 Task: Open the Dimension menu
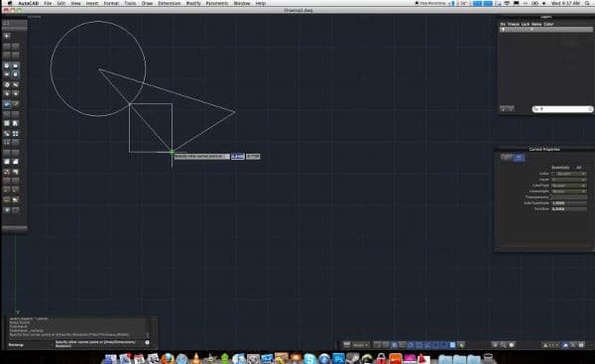click(170, 3)
